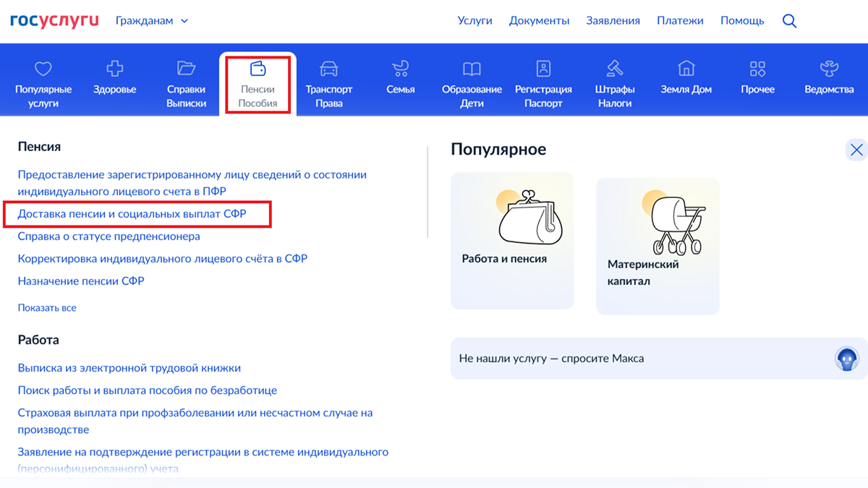Click the heart icon for Популярные услуги

(x=43, y=69)
